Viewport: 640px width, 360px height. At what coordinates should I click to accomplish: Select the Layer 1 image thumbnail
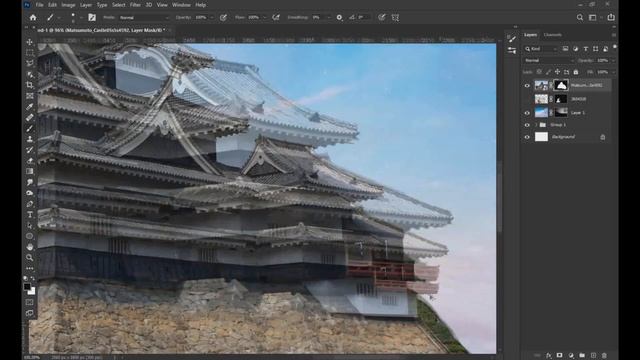(x=541, y=112)
